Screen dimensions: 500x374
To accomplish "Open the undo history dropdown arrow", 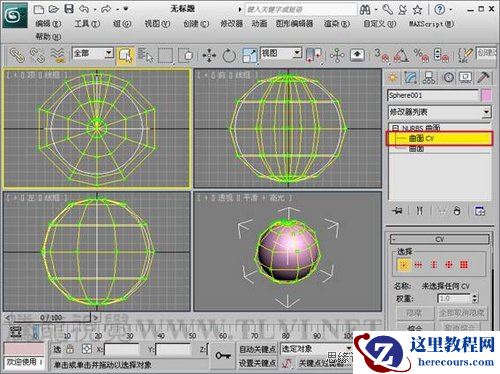I will [x=95, y=9].
